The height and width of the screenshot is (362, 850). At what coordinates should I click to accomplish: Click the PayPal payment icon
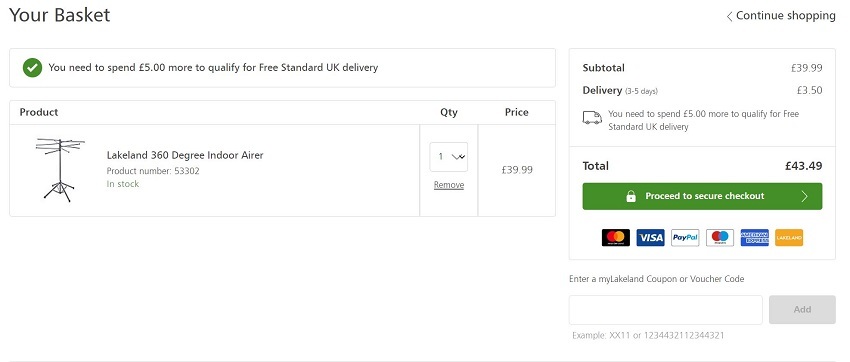tap(685, 237)
